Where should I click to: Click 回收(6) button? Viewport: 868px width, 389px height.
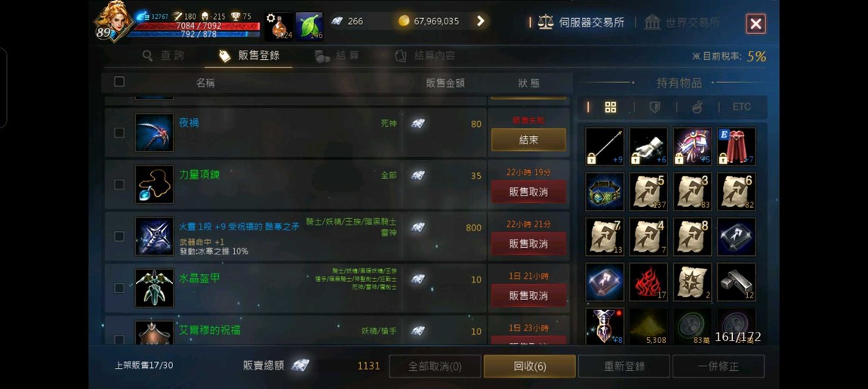530,366
